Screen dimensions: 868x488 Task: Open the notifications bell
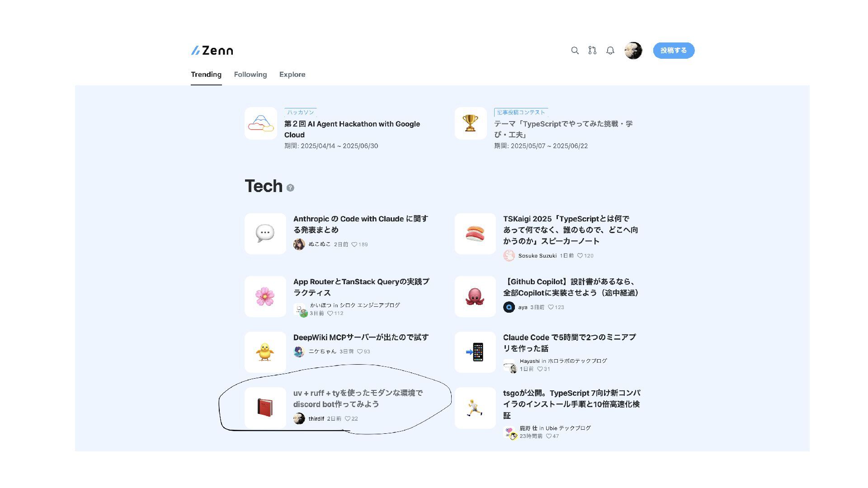coord(610,51)
